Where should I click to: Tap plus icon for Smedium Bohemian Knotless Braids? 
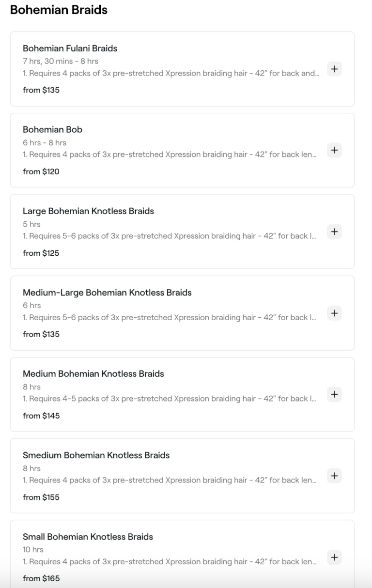pos(334,476)
